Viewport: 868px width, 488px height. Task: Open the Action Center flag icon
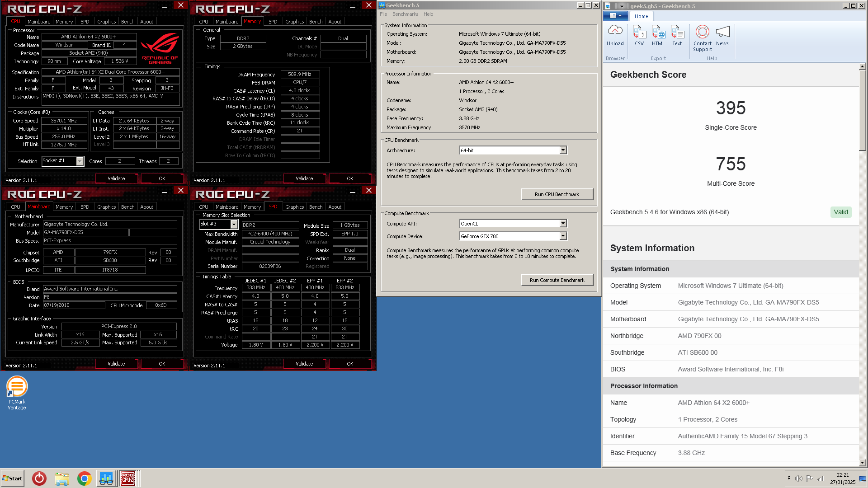click(810, 479)
